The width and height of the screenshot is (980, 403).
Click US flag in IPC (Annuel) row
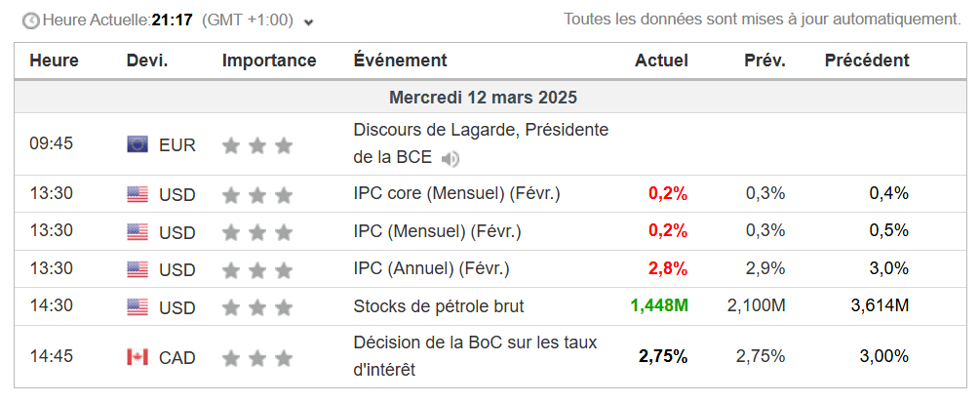(x=137, y=268)
